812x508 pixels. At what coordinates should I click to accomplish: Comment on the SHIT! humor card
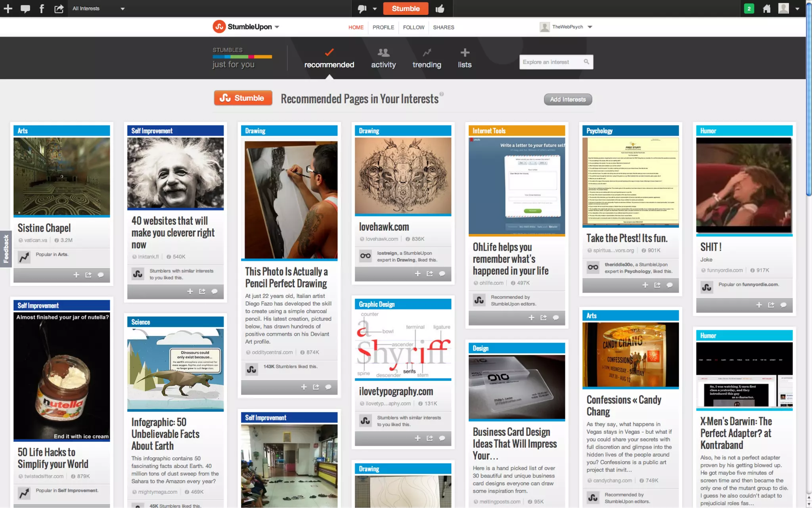click(x=783, y=305)
